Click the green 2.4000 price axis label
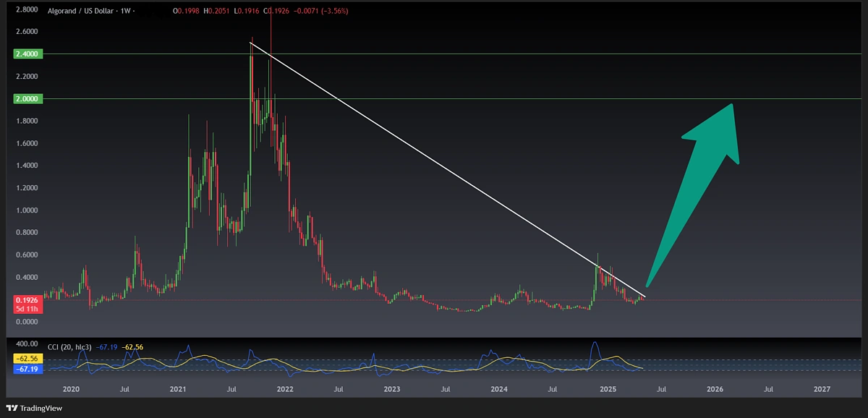Screen dimensions: 868x418 [29, 54]
